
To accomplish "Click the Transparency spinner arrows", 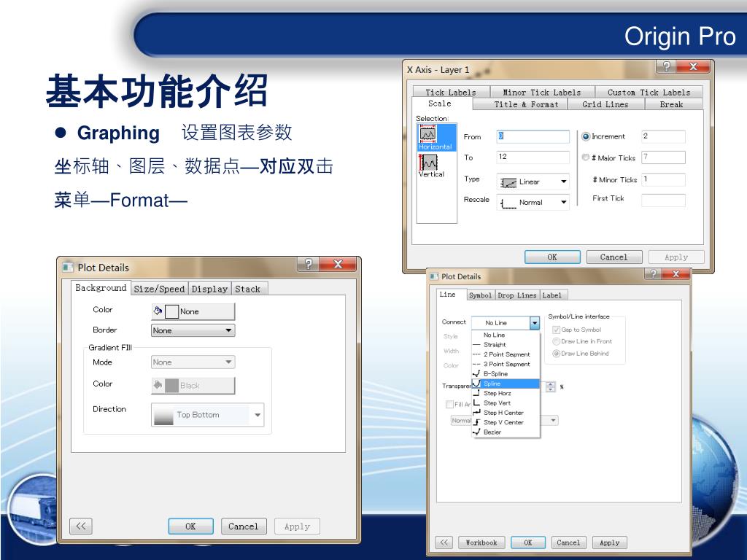I will click(x=550, y=386).
